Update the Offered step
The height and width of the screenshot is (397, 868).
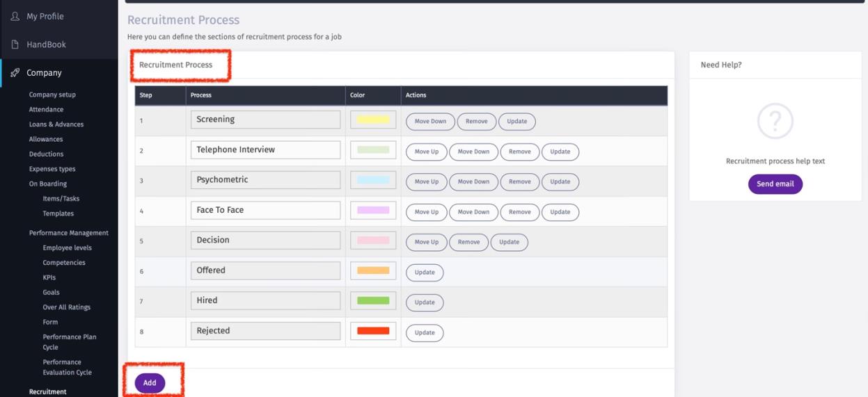tap(425, 273)
